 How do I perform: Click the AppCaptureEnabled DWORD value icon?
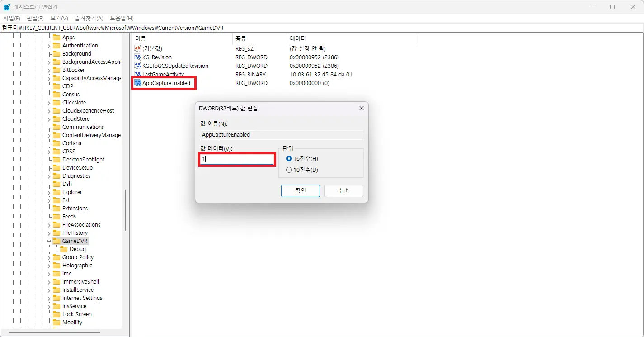(x=138, y=83)
